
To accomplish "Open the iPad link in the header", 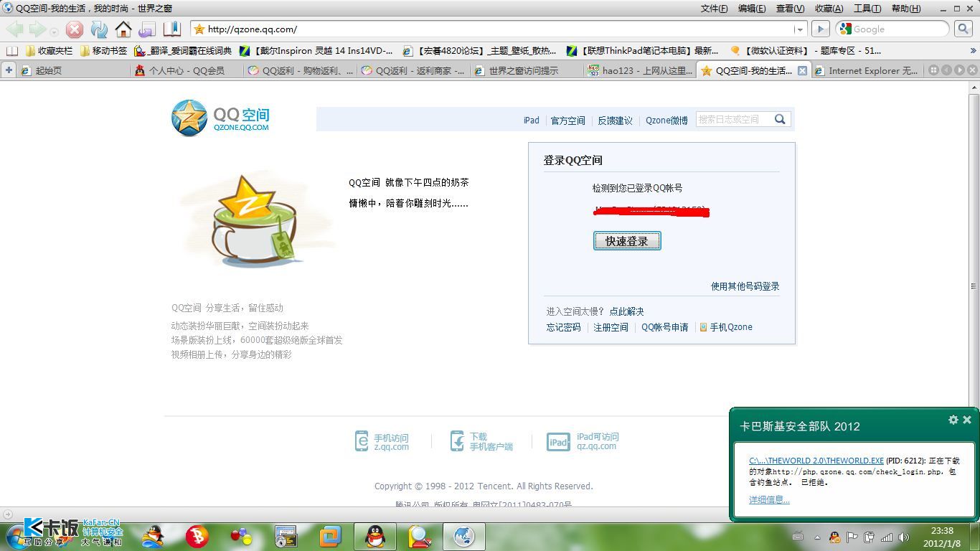I will coord(531,121).
